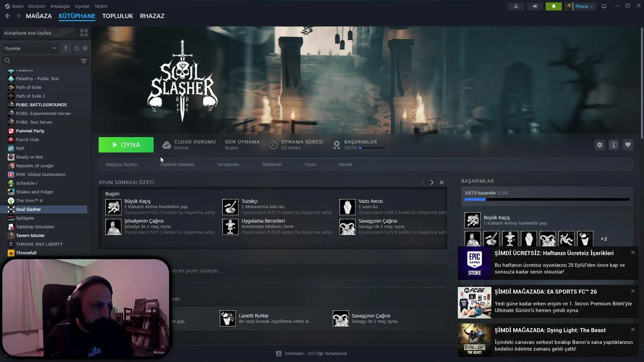Click Kütüphane Ana Sayfası
Viewport: 644px width, 362px height.
point(28,33)
